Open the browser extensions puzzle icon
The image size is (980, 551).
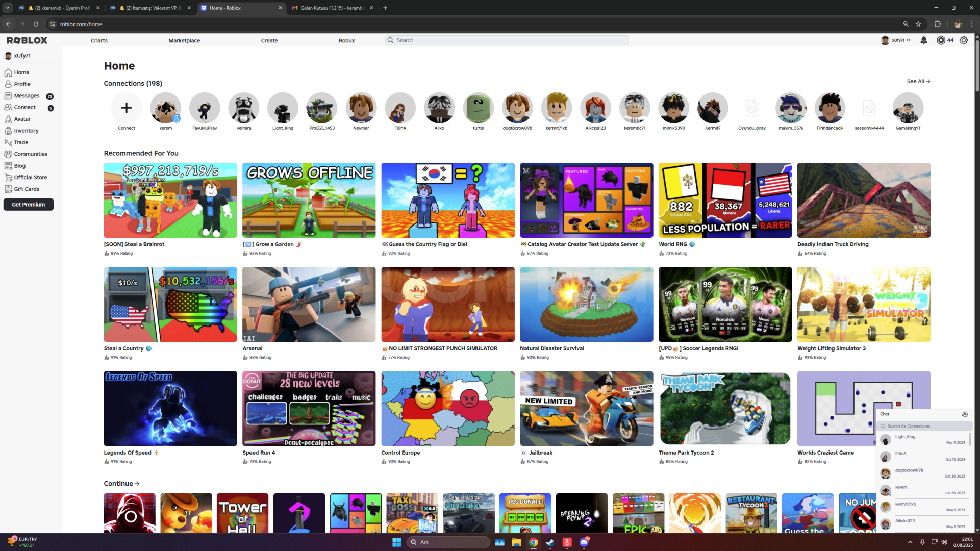coord(938,24)
